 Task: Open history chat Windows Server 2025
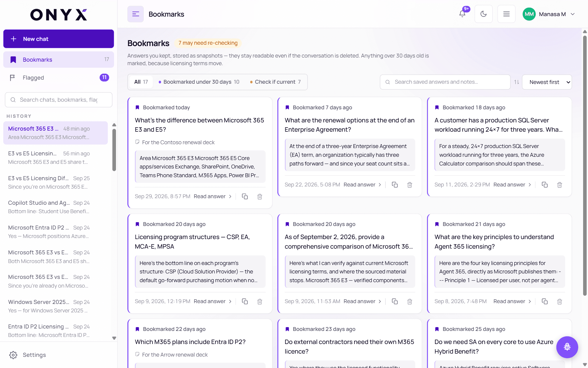click(55, 306)
